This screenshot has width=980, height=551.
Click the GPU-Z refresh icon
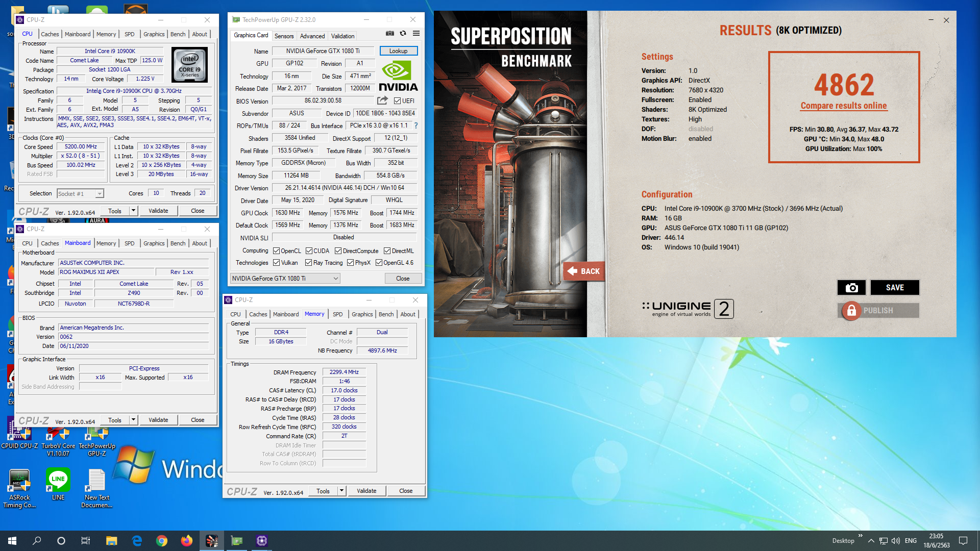point(403,33)
